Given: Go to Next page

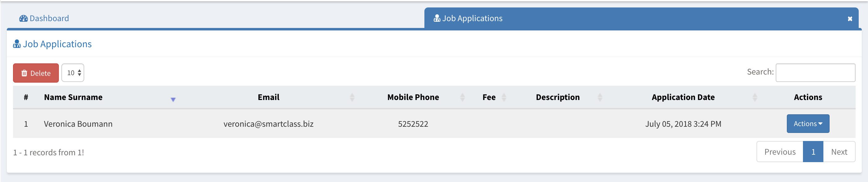Looking at the screenshot, I should 839,152.
